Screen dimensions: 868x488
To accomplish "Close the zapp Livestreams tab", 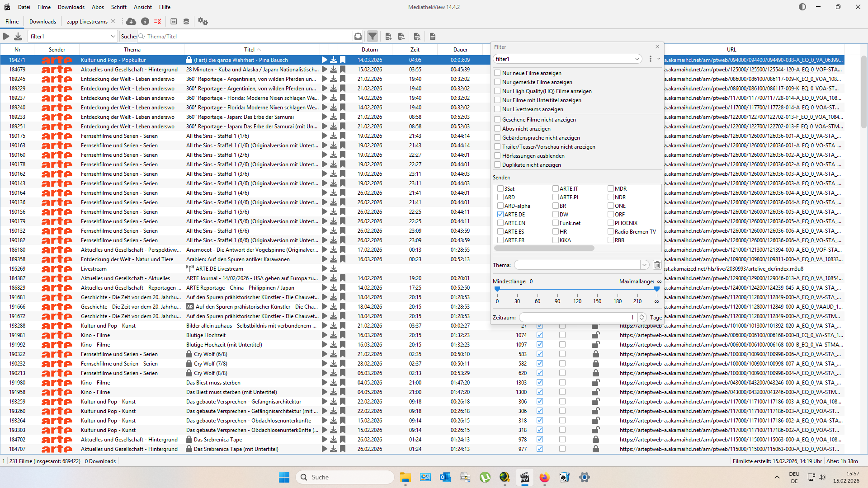I will point(113,21).
